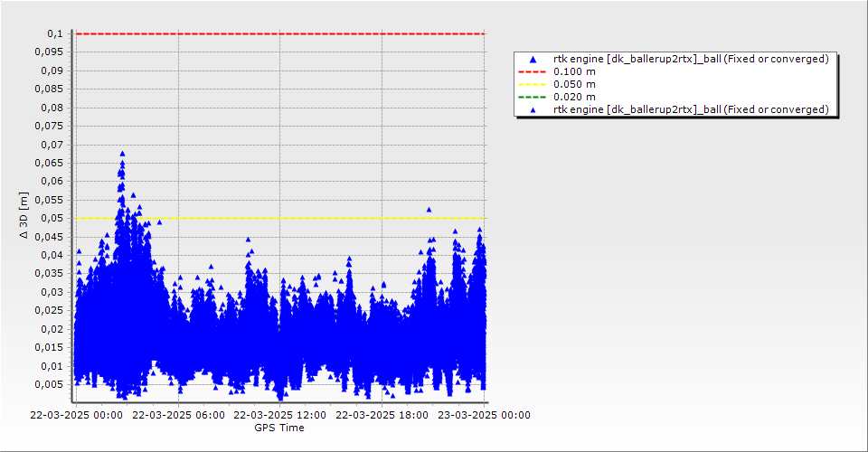Click the "0,09" y-axis tick label

(x=52, y=71)
